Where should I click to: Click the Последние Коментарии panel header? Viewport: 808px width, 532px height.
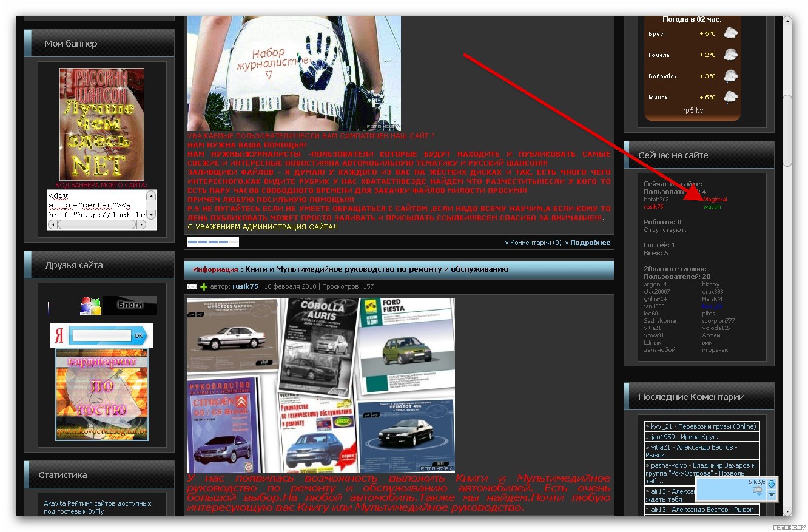pos(699,396)
